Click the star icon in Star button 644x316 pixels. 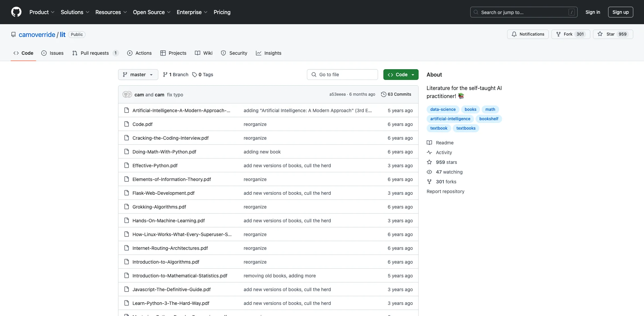pos(600,34)
